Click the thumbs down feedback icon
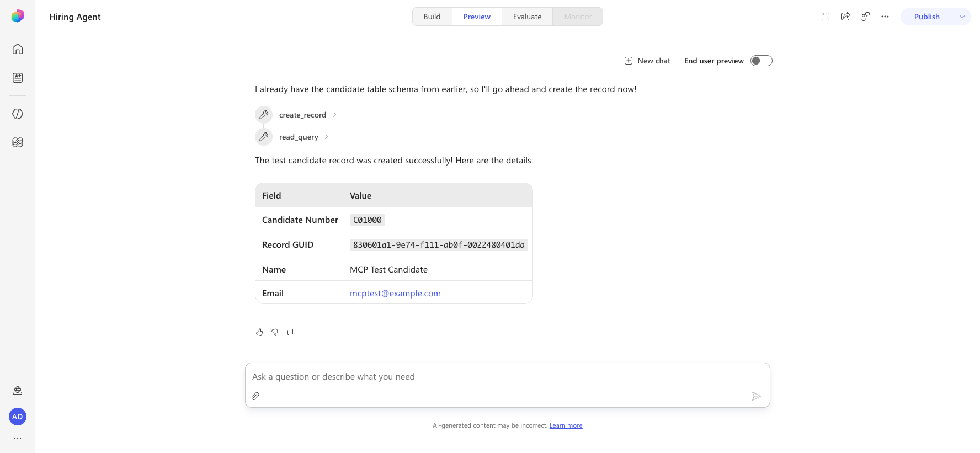 [275, 332]
